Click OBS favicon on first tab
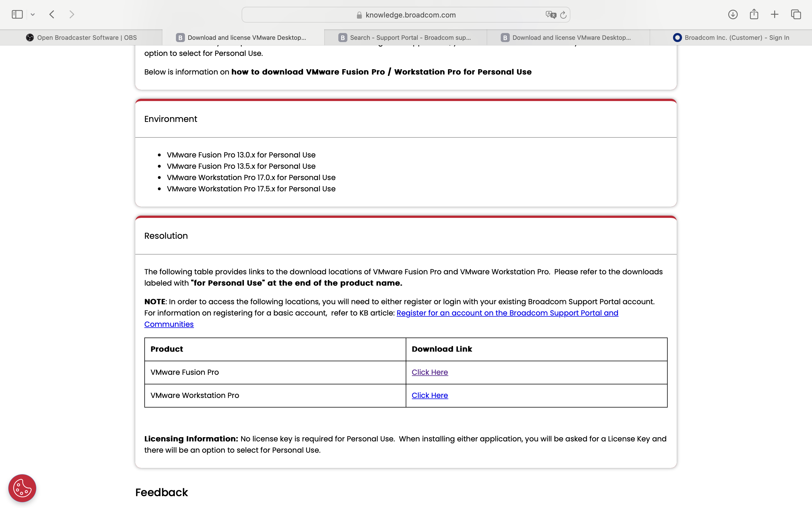The height and width of the screenshot is (508, 812). click(30, 38)
